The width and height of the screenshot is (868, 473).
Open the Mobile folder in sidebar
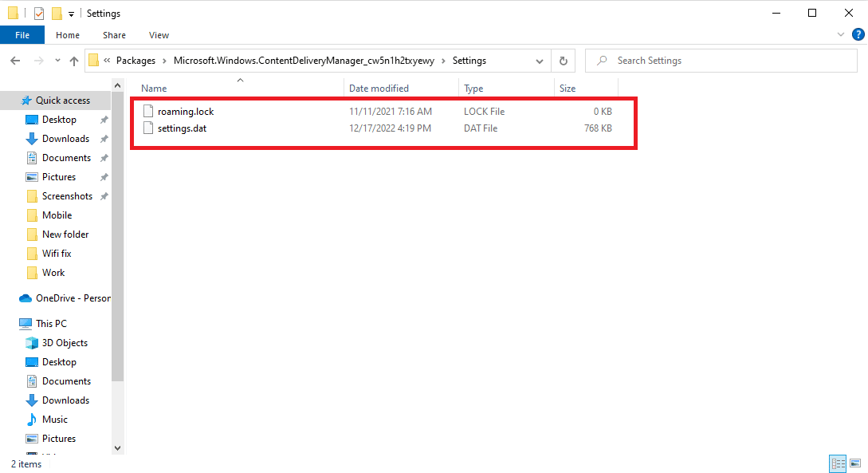pos(57,215)
